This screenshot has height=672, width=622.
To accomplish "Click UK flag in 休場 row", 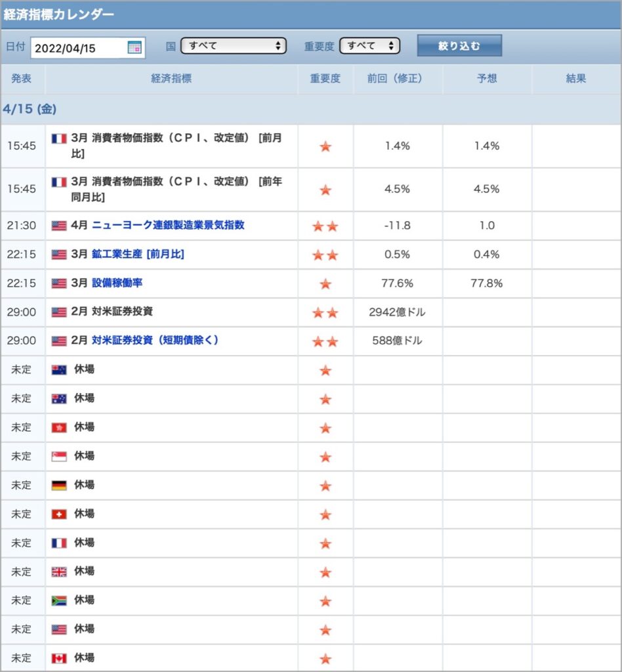I will coord(59,572).
